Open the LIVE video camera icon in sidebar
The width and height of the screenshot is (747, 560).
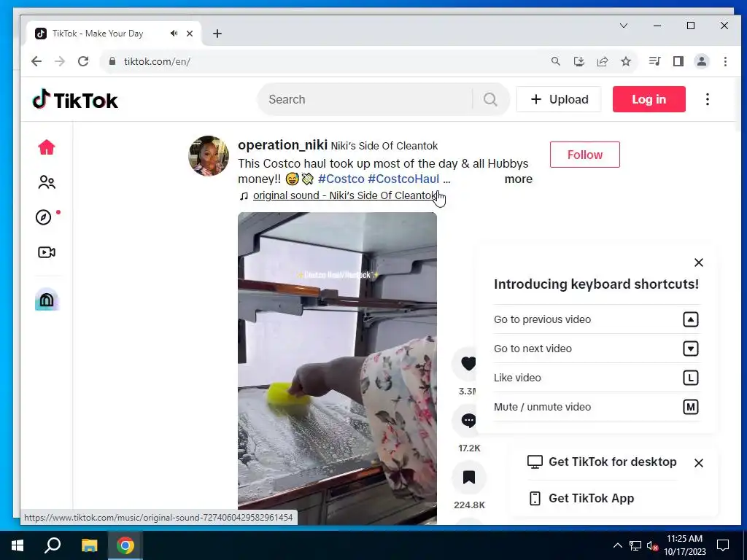click(47, 252)
